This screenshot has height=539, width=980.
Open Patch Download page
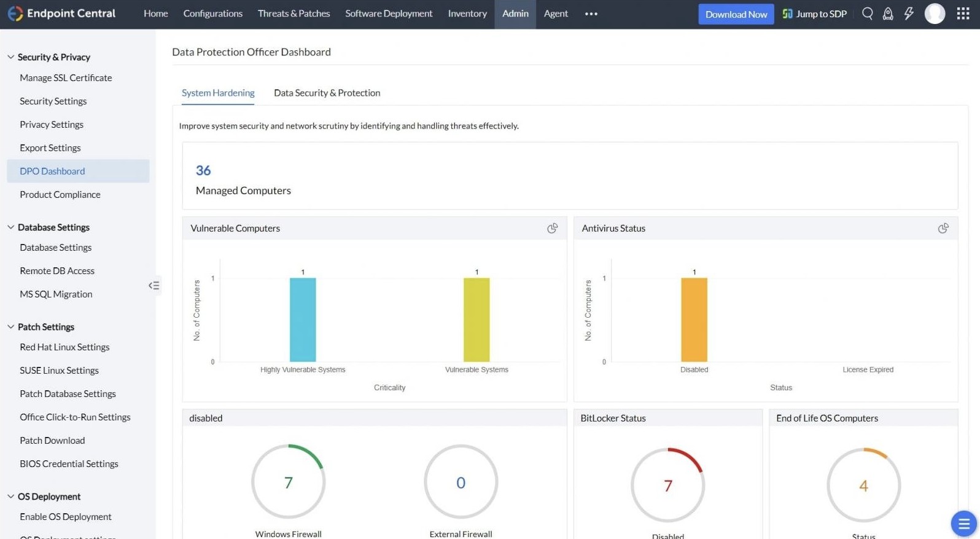pos(52,440)
